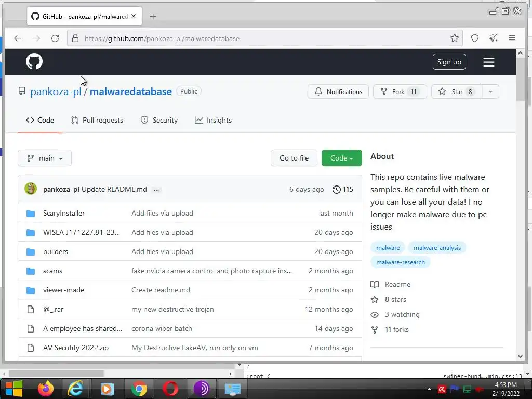Launch Opera from the taskbar

[170, 389]
